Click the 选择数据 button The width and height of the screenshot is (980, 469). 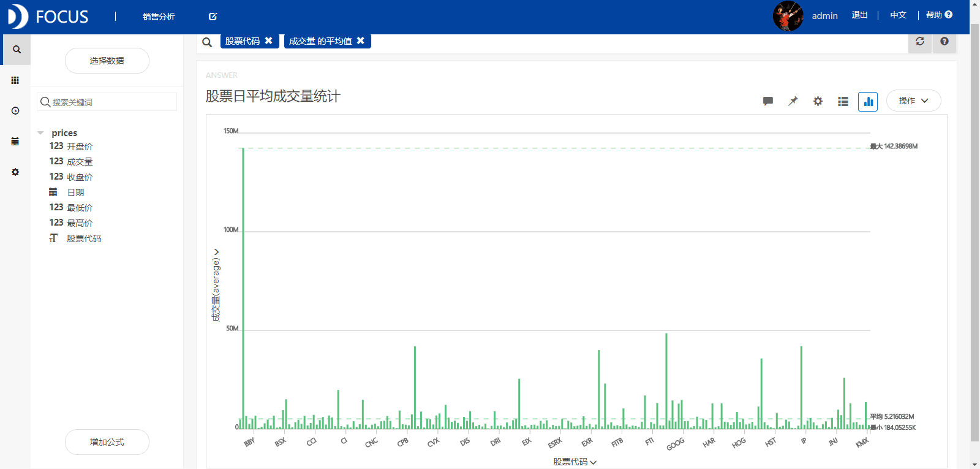pos(107,61)
